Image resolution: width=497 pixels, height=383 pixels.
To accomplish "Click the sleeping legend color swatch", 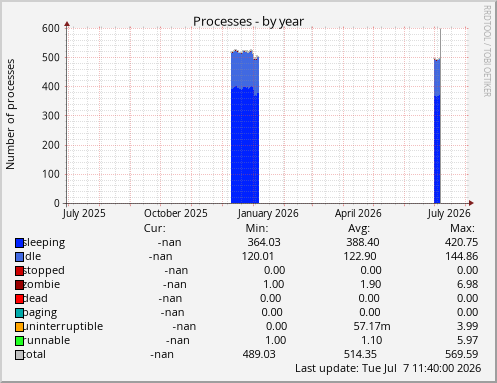I will (19, 243).
